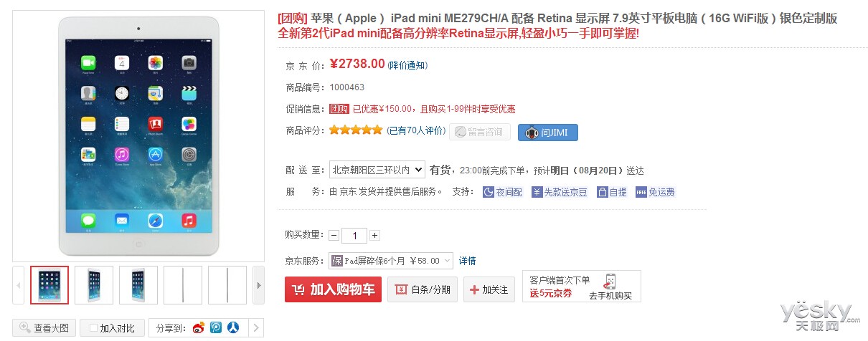Click the 降价通知 price alert link
Viewport: 868px width, 341px height.
click(408, 65)
